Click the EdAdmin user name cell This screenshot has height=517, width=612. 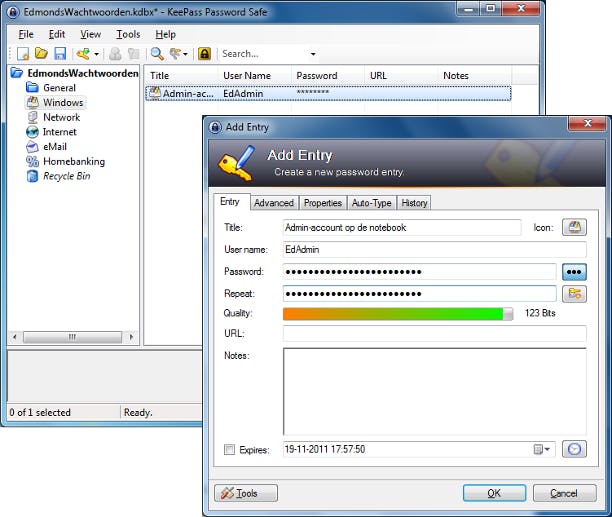[243, 94]
